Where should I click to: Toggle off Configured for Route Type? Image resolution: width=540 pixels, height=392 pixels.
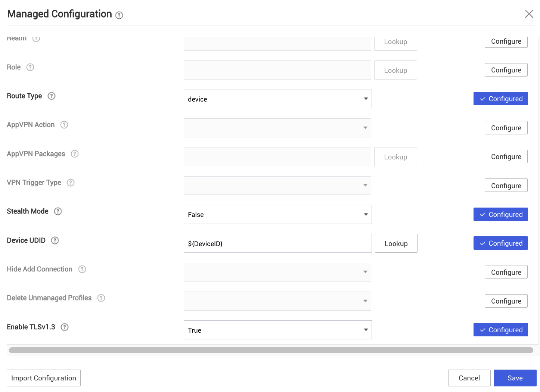(x=500, y=99)
